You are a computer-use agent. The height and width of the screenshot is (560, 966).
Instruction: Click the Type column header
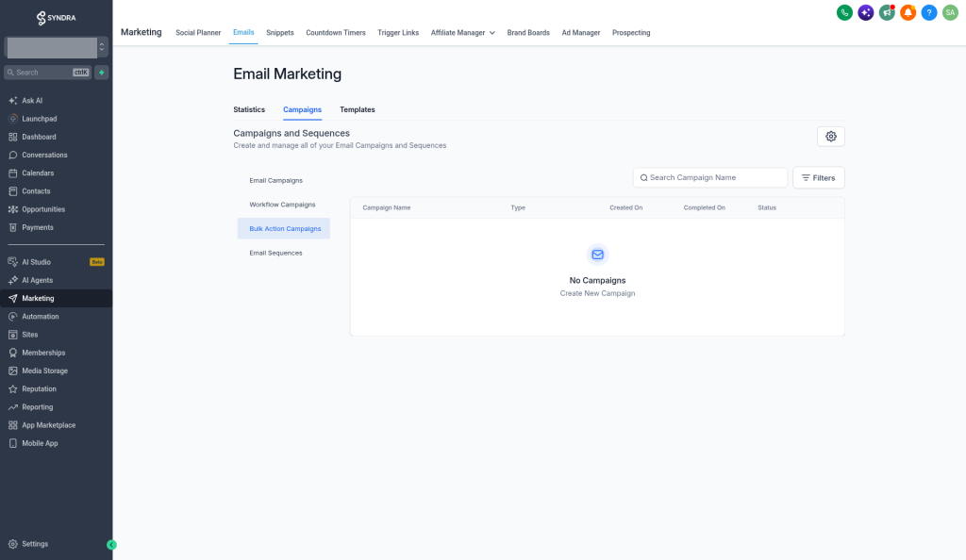518,208
